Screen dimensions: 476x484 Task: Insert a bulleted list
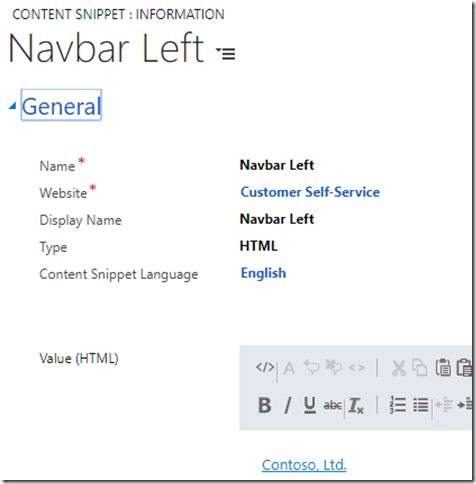tap(421, 405)
